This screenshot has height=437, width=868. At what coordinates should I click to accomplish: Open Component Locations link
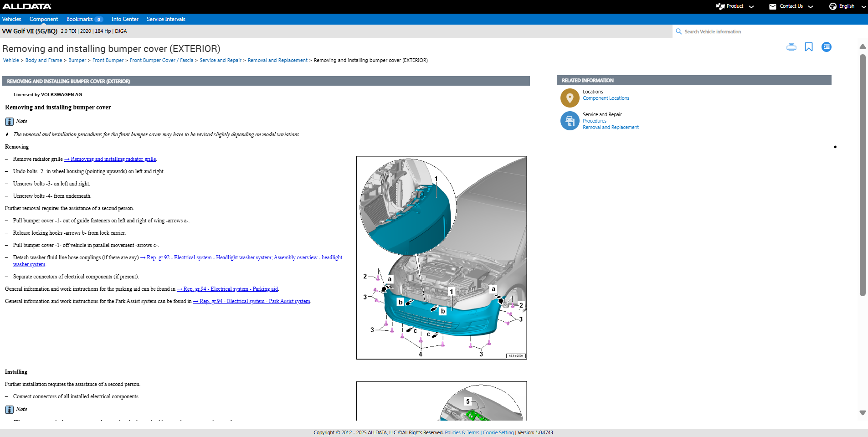tap(606, 98)
